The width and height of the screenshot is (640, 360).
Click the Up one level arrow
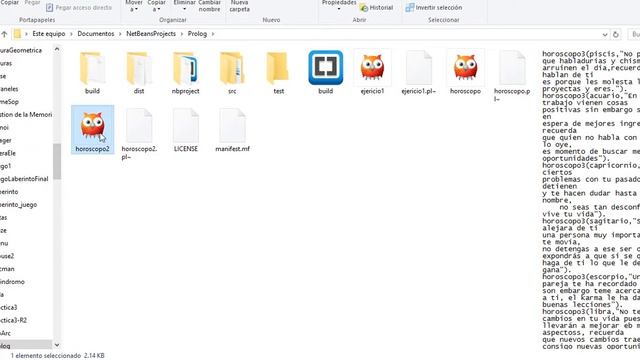4,34
